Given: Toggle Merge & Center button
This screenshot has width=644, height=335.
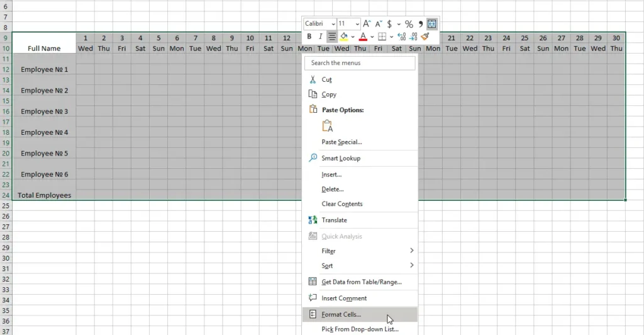Looking at the screenshot, I should point(432,24).
